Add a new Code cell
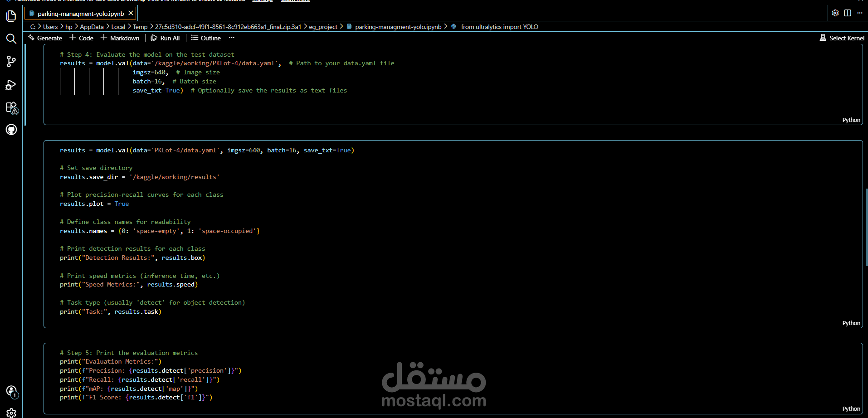Viewport: 868px width, 418px height. 82,38
